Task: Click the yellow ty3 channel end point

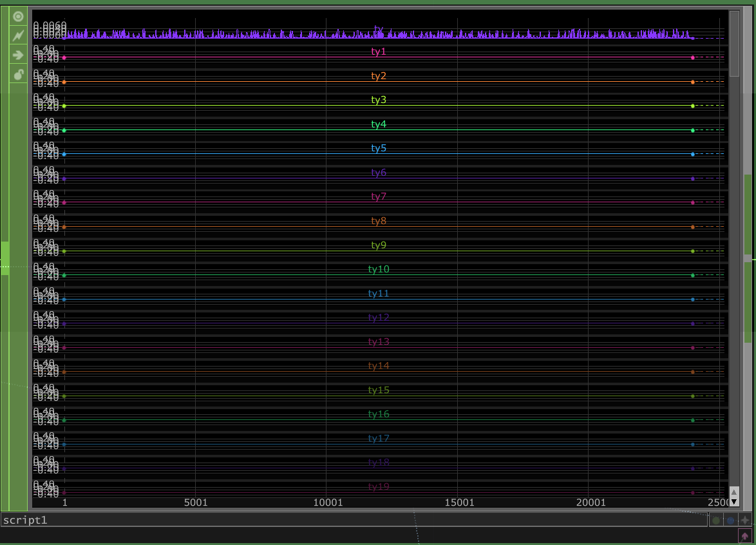Action: 693,106
